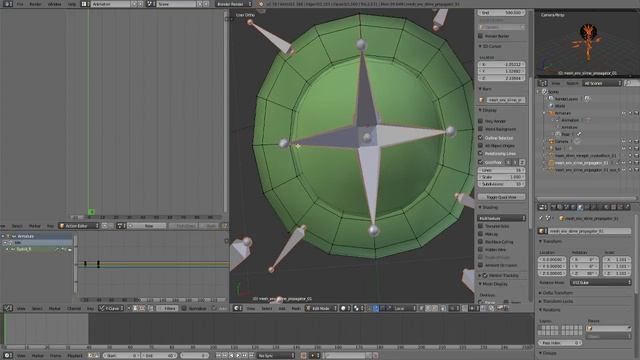The height and width of the screenshot is (360, 640).
Task: Click the auto keyframe record button
Action: tap(303, 356)
